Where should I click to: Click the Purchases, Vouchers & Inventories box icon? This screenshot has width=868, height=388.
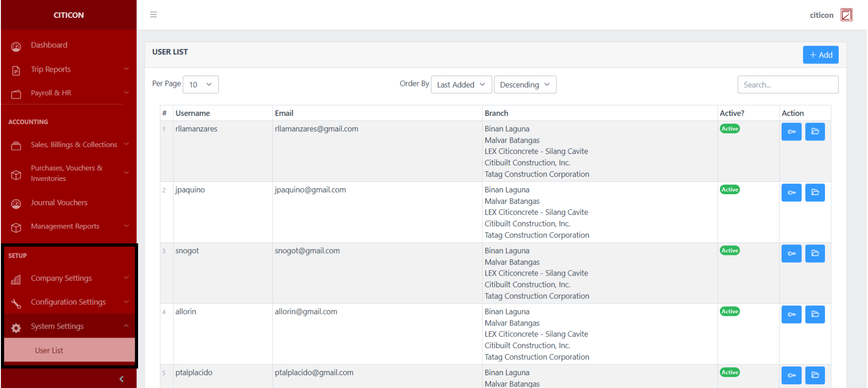tap(16, 175)
